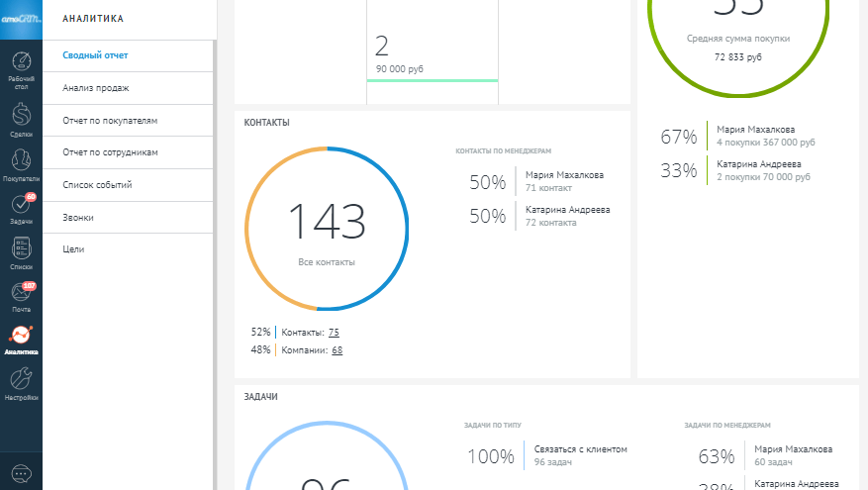Open the Цели menu item
The width and height of the screenshot is (868, 490).
click(73, 249)
